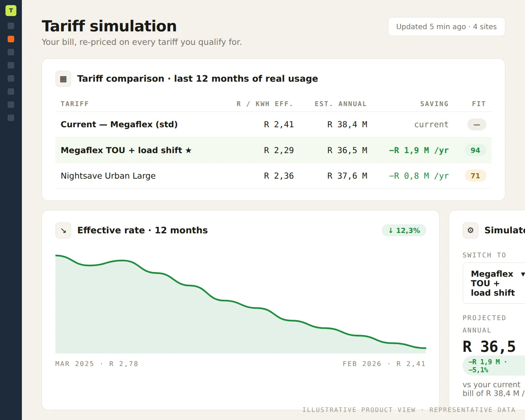Click the Tariff simulation page title
The width and height of the screenshot is (525, 420).
point(109,26)
